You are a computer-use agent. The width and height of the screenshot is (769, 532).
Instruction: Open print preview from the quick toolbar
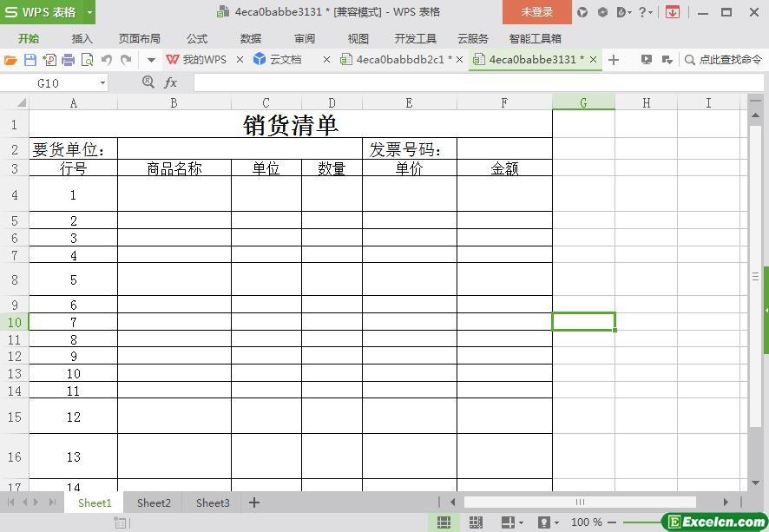click(87, 60)
